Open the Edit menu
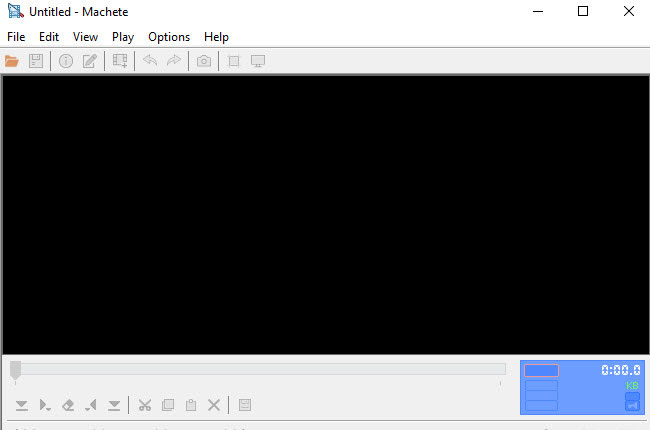Image resolution: width=650 pixels, height=430 pixels. [49, 37]
